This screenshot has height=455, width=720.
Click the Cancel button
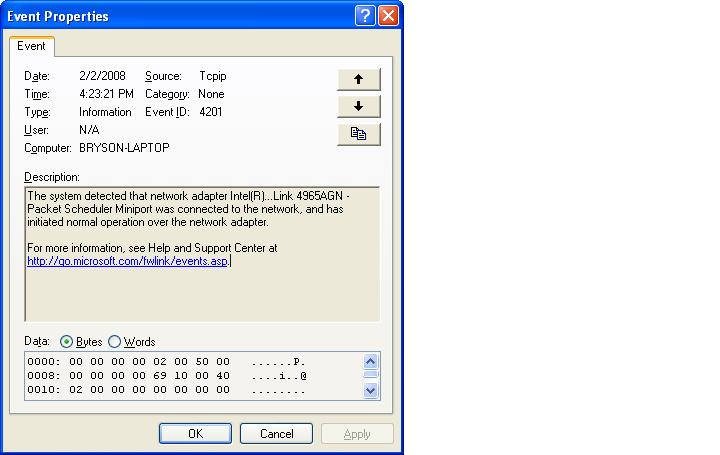click(x=276, y=433)
